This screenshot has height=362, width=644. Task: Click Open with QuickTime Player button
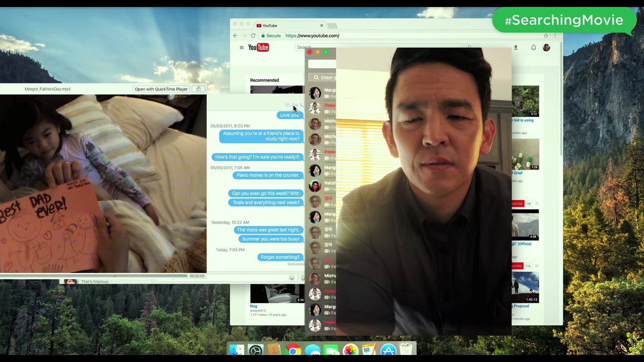[161, 89]
